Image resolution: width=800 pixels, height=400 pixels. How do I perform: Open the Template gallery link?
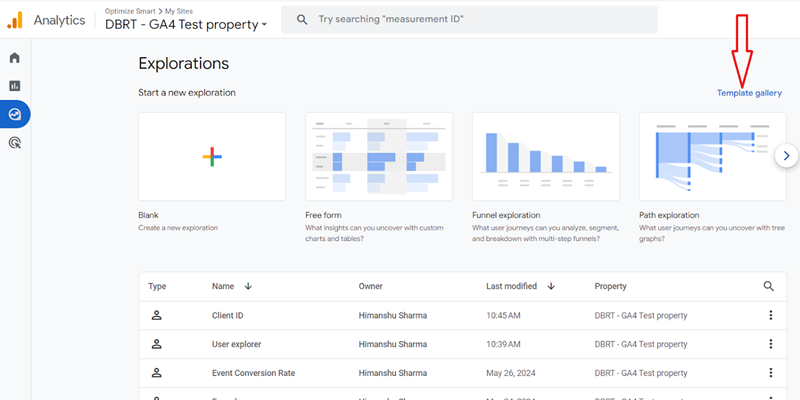click(x=749, y=93)
